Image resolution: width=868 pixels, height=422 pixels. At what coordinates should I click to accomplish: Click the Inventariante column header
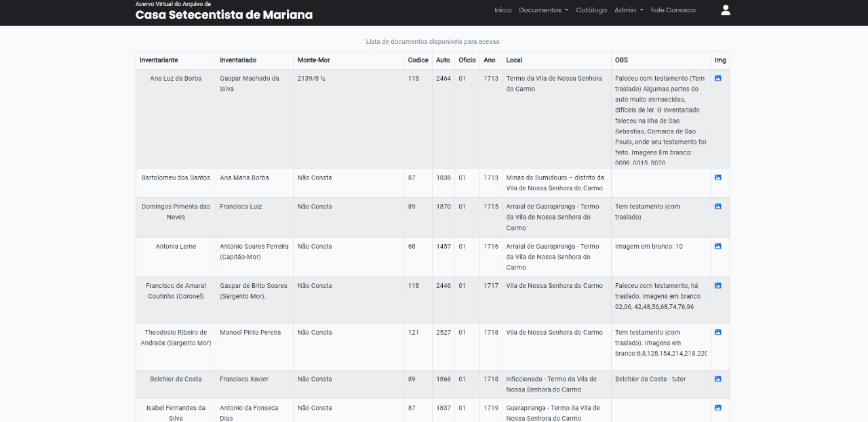point(159,60)
